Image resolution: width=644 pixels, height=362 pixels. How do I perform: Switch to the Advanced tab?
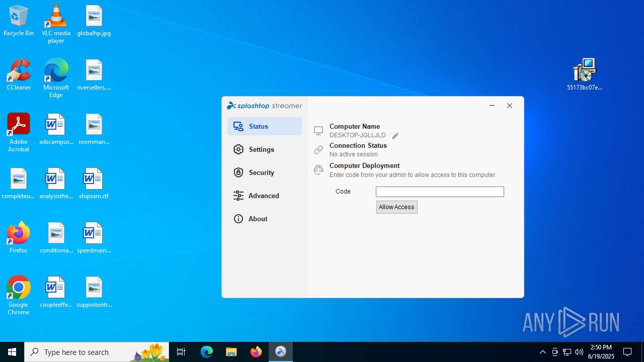point(264,196)
